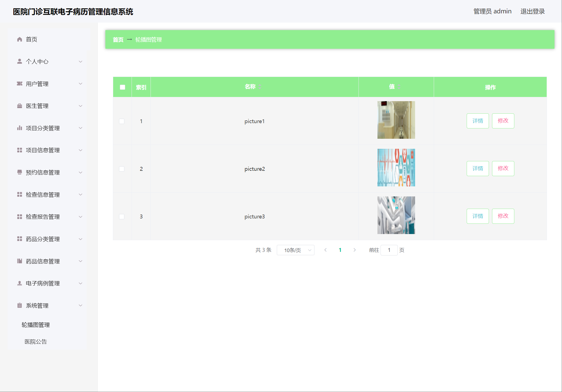Check the checkbox for picture1 row
The width and height of the screenshot is (562, 392).
tap(122, 121)
